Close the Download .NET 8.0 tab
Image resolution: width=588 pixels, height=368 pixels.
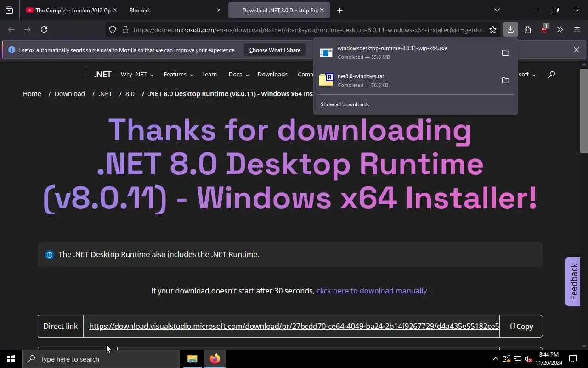(x=322, y=10)
